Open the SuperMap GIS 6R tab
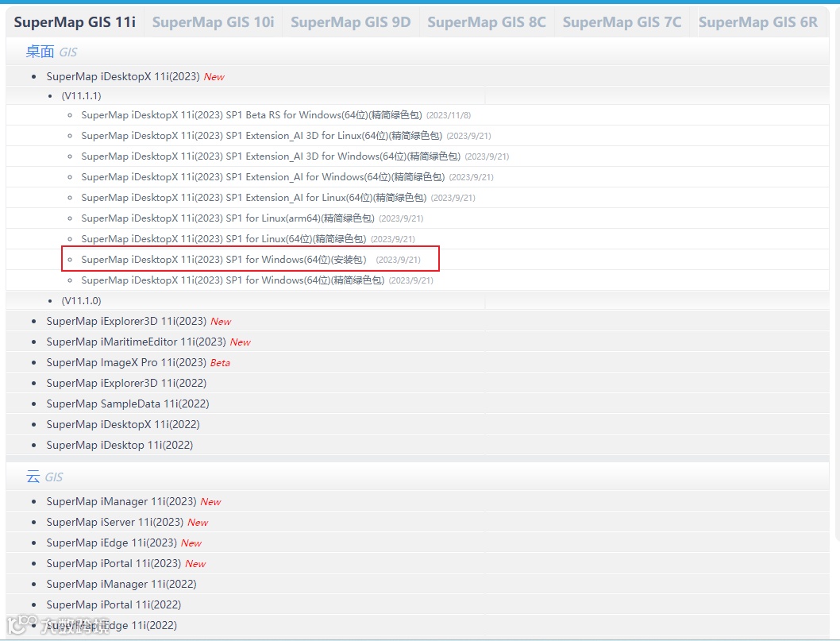The height and width of the screenshot is (641, 840). pos(758,22)
